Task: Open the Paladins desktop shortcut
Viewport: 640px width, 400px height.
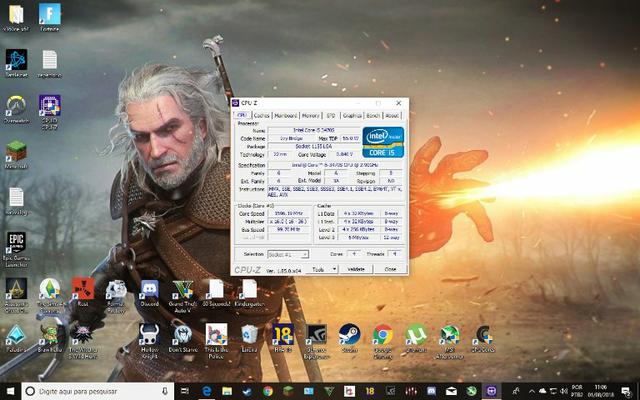Action: (16, 338)
